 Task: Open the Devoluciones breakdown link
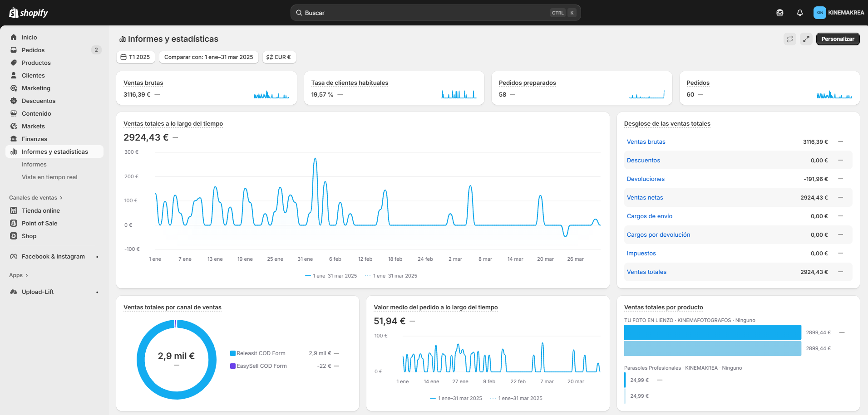[x=646, y=179]
